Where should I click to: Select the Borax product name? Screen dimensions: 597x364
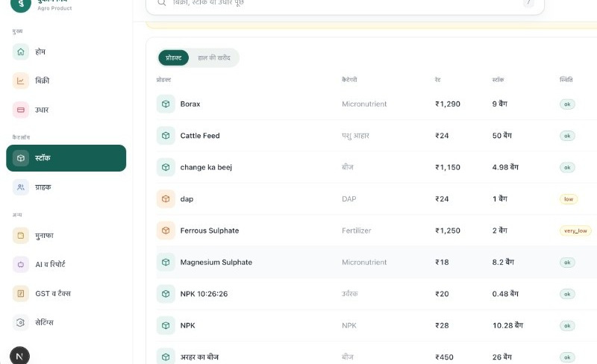190,104
